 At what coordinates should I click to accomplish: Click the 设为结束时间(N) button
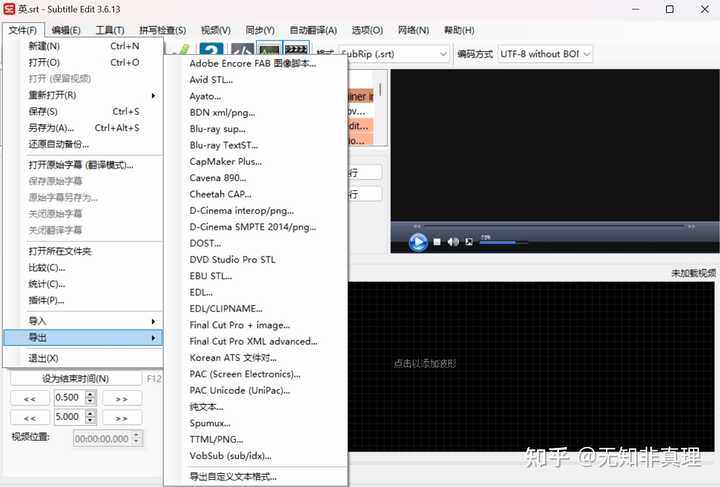tap(76, 379)
